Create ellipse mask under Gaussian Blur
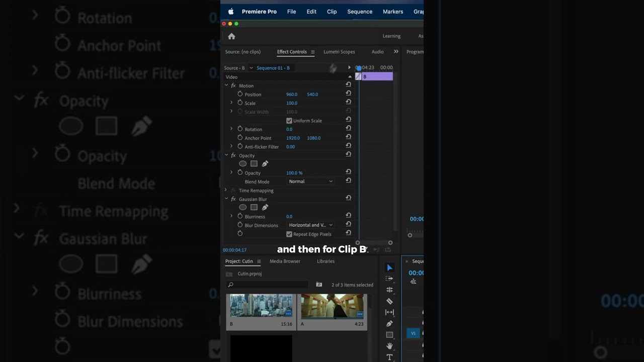The height and width of the screenshot is (362, 644). click(x=243, y=207)
